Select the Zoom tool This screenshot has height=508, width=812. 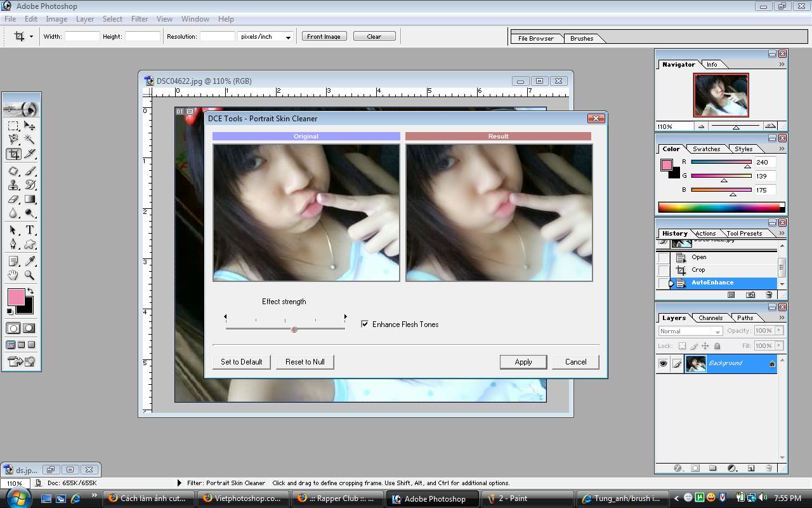29,275
